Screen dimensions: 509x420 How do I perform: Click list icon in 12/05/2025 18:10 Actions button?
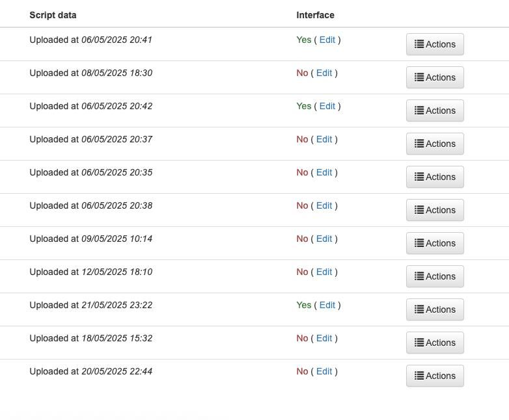420,276
